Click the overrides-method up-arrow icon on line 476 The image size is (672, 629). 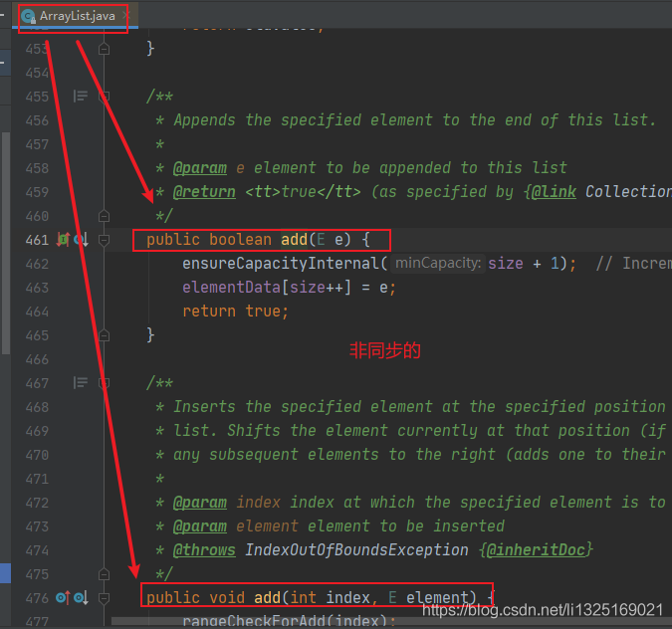pyautogui.click(x=63, y=598)
